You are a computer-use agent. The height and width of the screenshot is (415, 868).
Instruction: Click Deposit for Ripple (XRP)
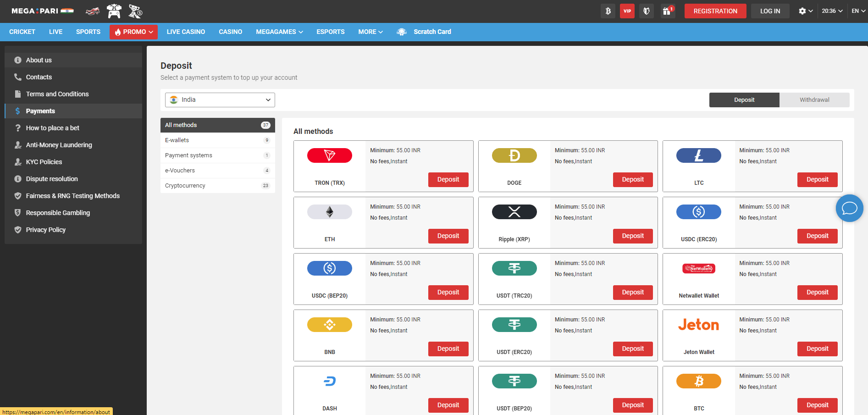point(633,236)
